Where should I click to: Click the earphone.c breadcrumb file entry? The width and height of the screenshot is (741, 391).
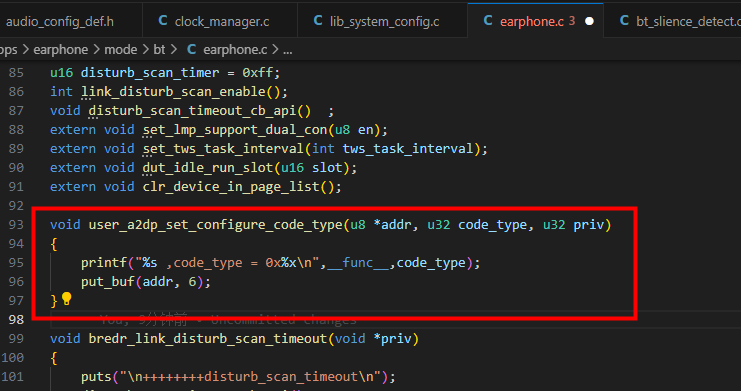point(235,50)
